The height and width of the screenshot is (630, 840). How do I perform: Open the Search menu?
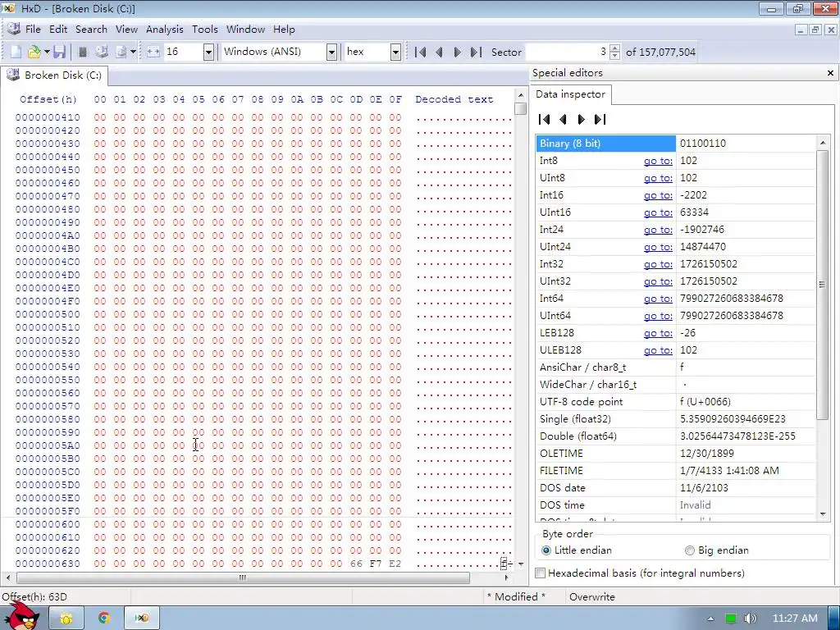click(91, 30)
